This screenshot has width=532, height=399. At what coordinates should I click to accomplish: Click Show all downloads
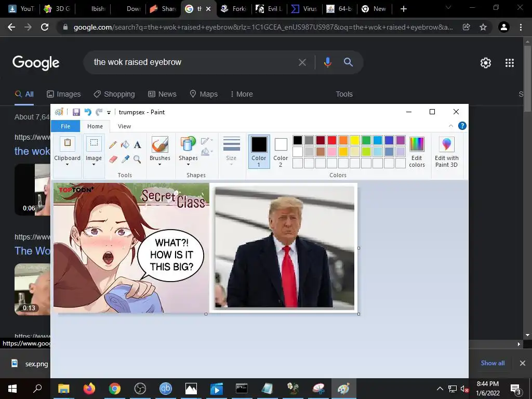click(x=493, y=363)
